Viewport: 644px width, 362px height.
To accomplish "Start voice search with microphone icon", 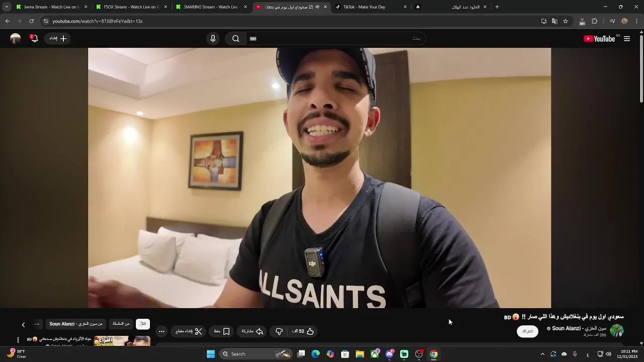I will pyautogui.click(x=213, y=39).
